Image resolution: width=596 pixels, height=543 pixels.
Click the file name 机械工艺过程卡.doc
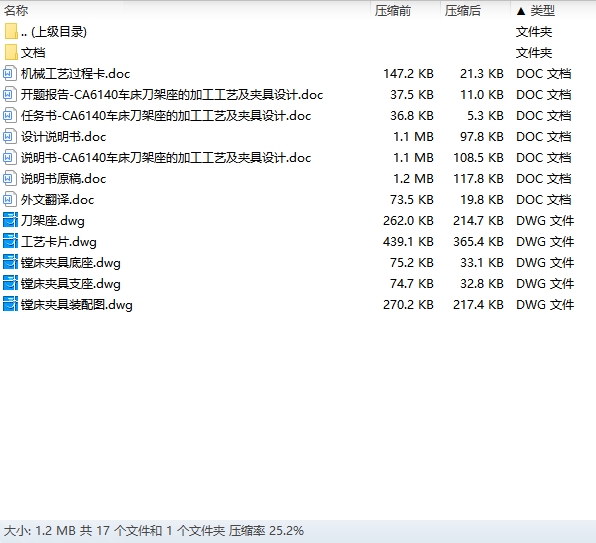76,74
